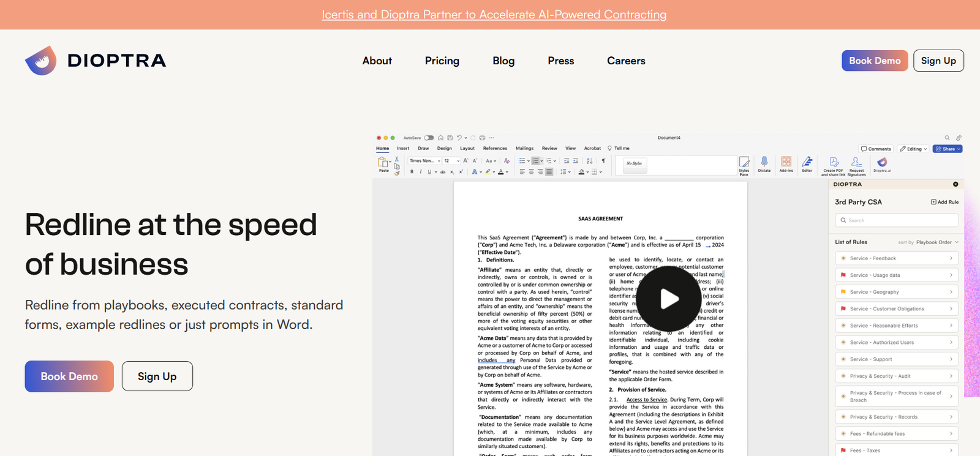Toggle bold formatting in the ribbon
Image resolution: width=980 pixels, height=456 pixels.
coord(412,172)
